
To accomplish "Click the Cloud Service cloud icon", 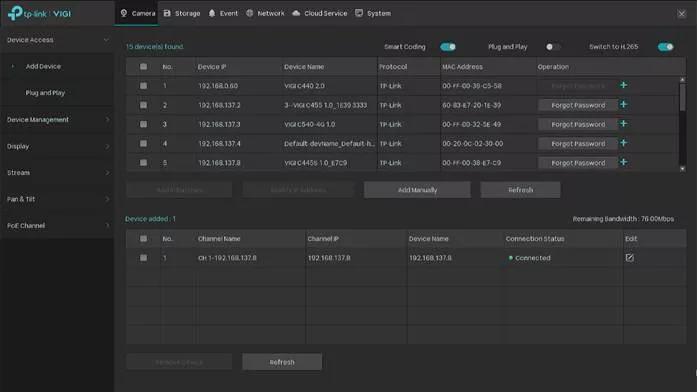I will tap(296, 13).
